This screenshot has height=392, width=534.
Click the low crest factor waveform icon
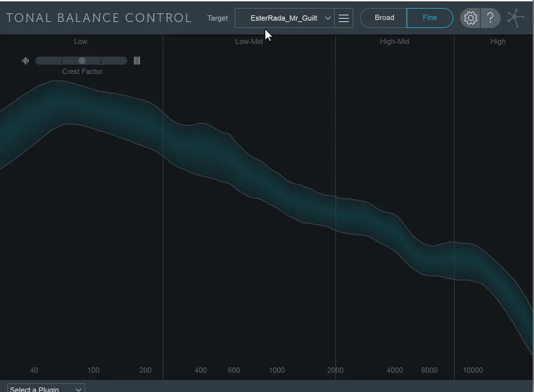click(x=25, y=61)
